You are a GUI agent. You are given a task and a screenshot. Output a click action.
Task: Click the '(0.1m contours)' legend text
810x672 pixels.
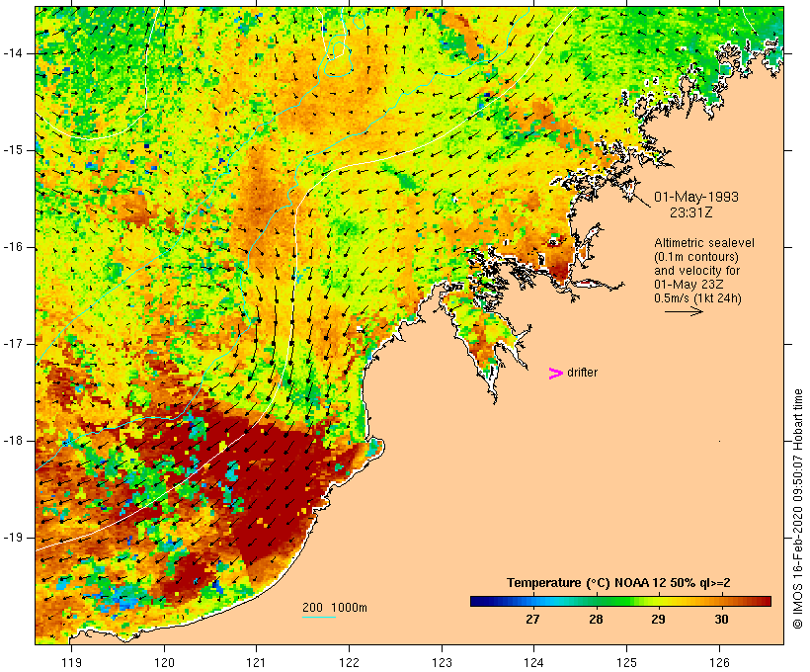click(x=696, y=257)
